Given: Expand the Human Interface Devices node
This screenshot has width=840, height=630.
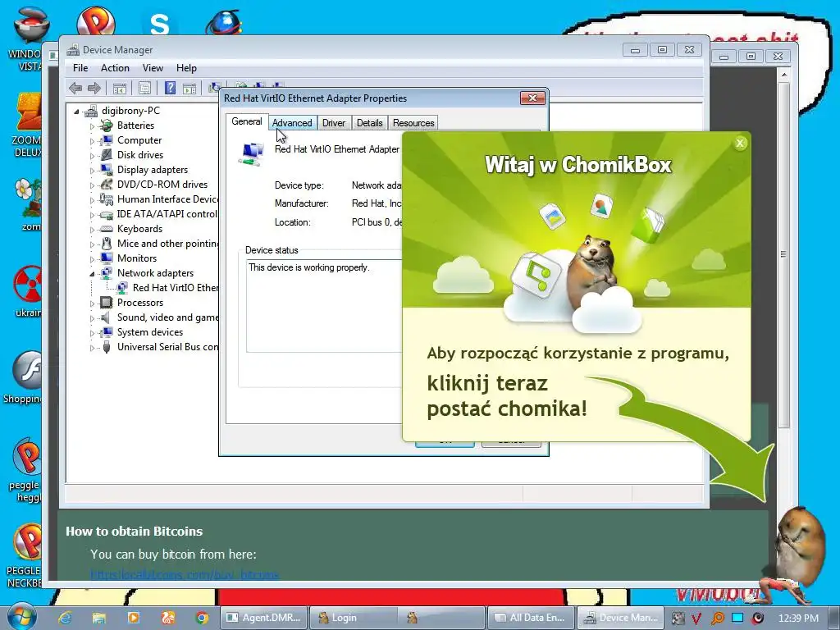Looking at the screenshot, I should (92, 200).
